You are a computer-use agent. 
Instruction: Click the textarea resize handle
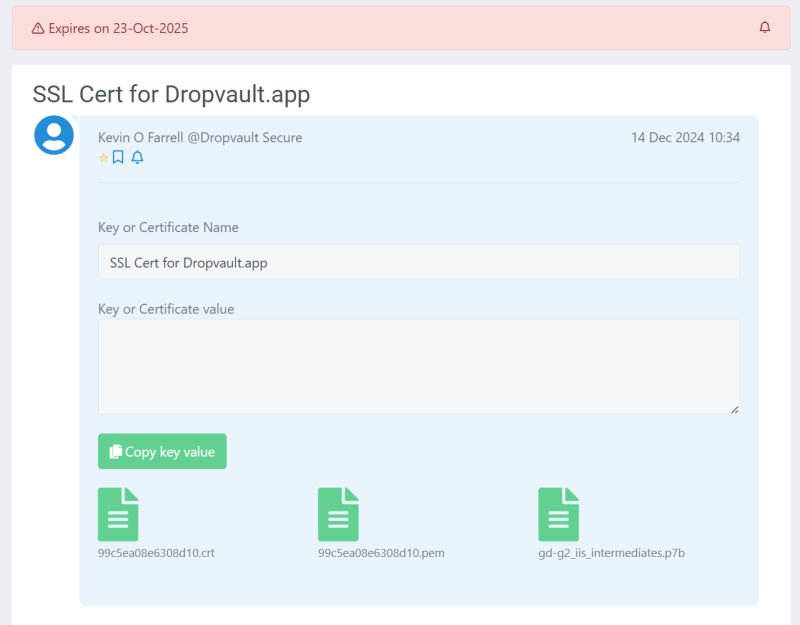click(x=734, y=409)
